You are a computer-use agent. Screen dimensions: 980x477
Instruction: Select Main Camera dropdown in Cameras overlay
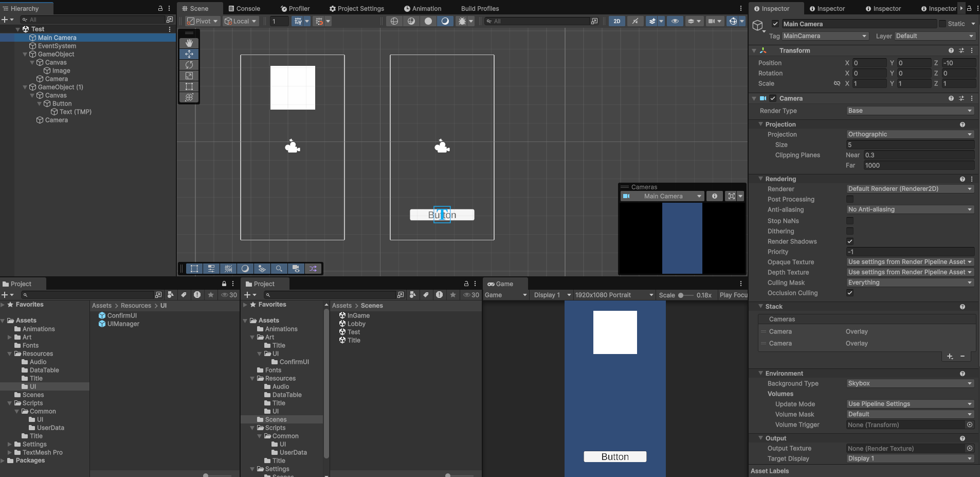coord(662,196)
